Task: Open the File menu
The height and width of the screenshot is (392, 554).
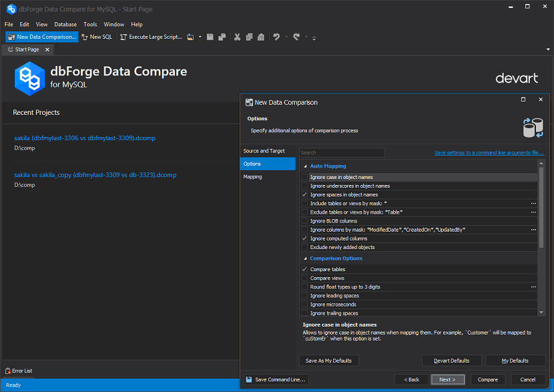Action: 9,25
